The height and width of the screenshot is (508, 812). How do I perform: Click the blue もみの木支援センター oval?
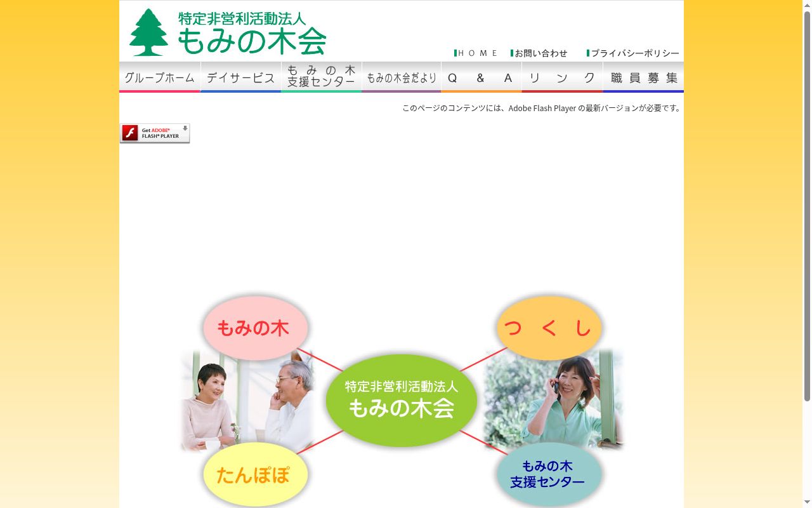[x=549, y=474]
